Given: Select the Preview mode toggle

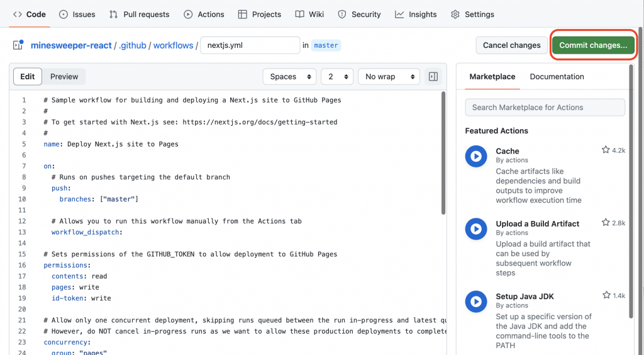Looking at the screenshot, I should [64, 76].
